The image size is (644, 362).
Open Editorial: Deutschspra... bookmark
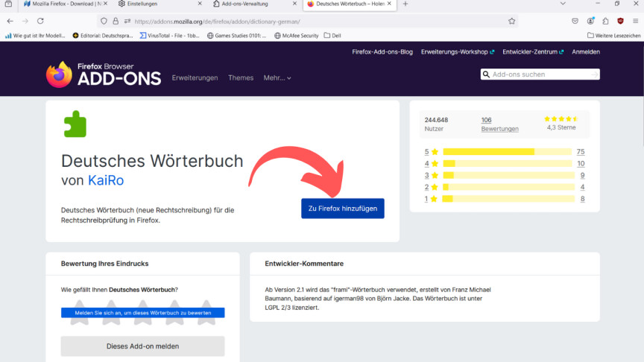click(x=103, y=36)
